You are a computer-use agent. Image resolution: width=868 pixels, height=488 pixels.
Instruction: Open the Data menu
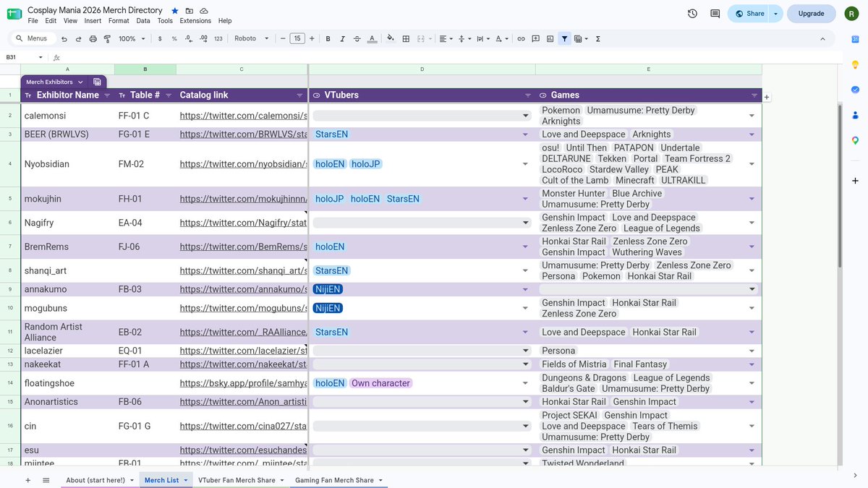143,21
